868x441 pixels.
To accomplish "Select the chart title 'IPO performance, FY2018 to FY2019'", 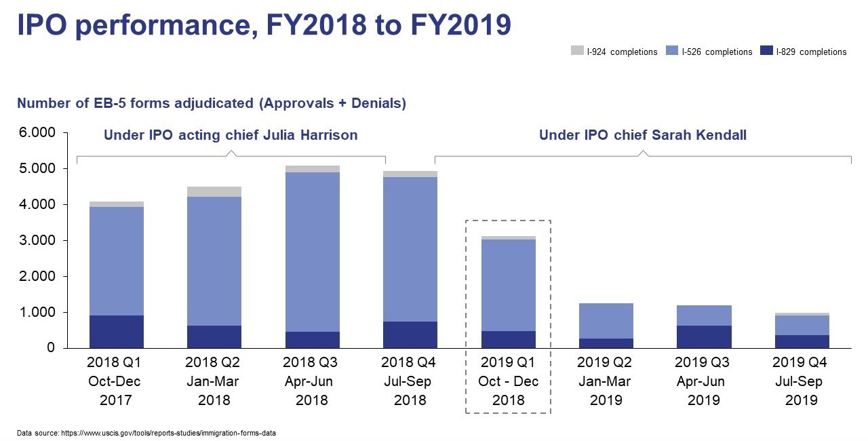I will [264, 25].
